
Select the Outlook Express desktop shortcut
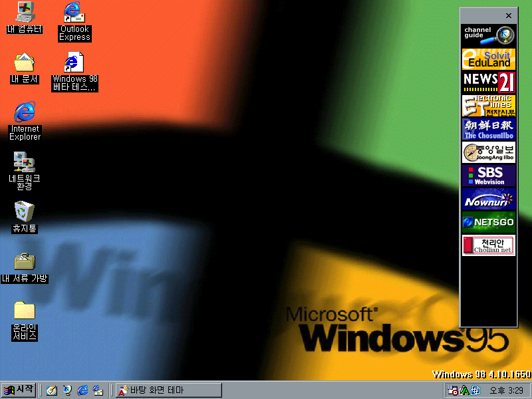[74, 22]
